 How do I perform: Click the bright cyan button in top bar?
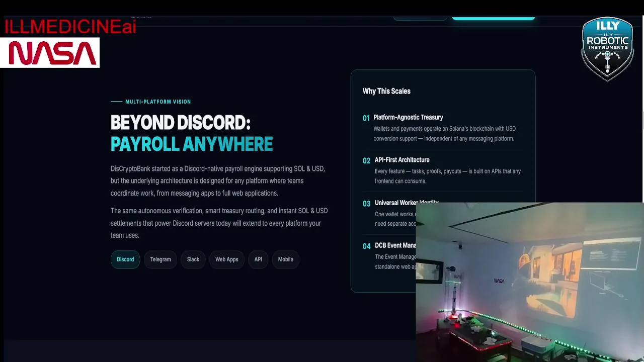(493, 18)
